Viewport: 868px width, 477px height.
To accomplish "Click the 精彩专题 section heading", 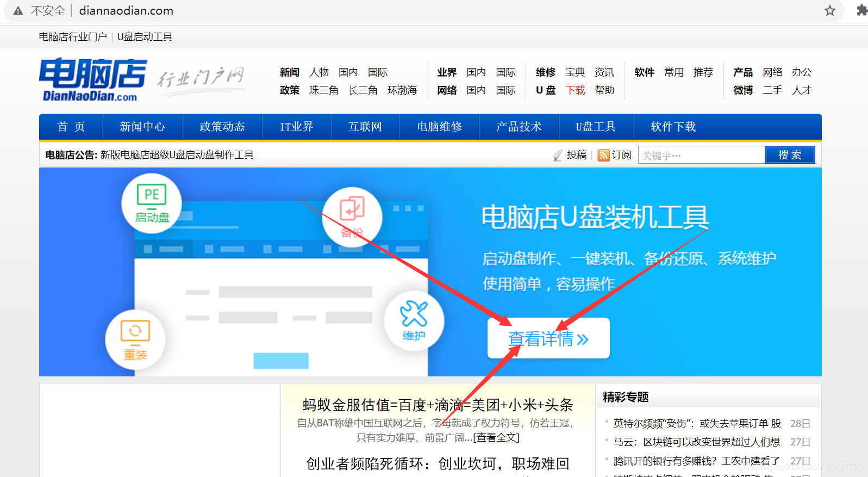I will [626, 398].
